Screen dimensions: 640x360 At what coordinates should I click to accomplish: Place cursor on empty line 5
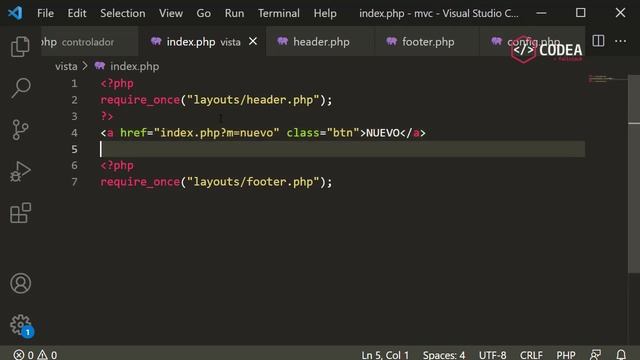tap(342, 149)
